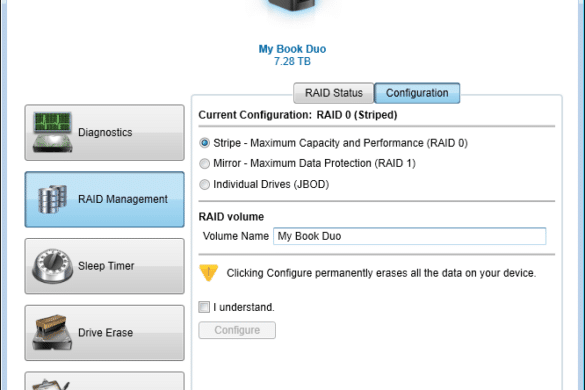Click the Current Configuration RAID 0 heading
Viewport: 585px width, 390px height.
click(298, 115)
